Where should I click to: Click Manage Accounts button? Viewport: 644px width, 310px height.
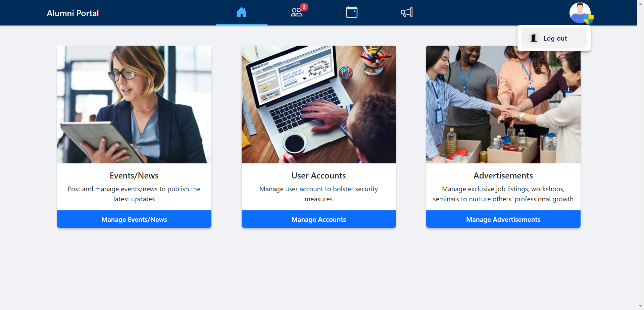click(319, 219)
